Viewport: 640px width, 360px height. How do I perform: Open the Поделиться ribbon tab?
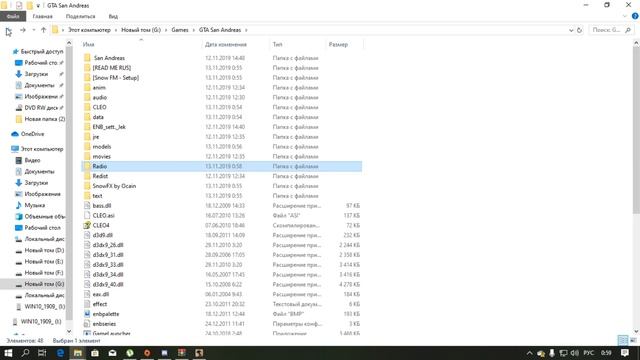80,16
